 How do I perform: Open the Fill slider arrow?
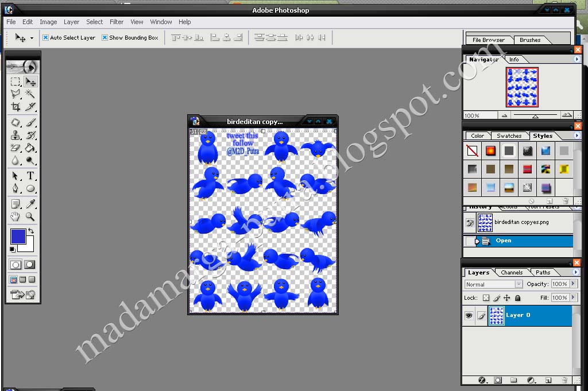click(x=573, y=297)
